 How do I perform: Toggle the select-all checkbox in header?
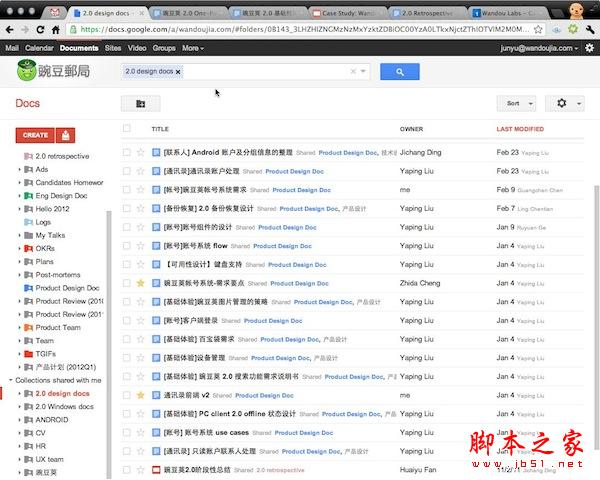click(127, 128)
